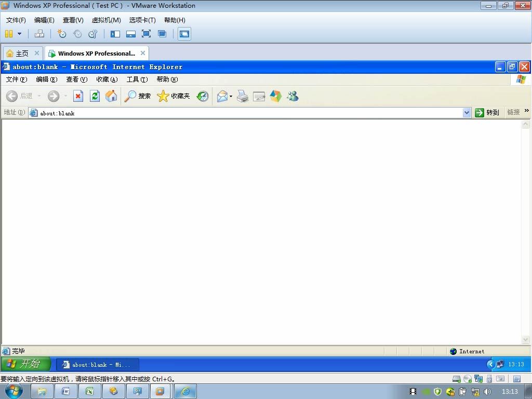Expand the mail dropdown arrow

pos(231,96)
